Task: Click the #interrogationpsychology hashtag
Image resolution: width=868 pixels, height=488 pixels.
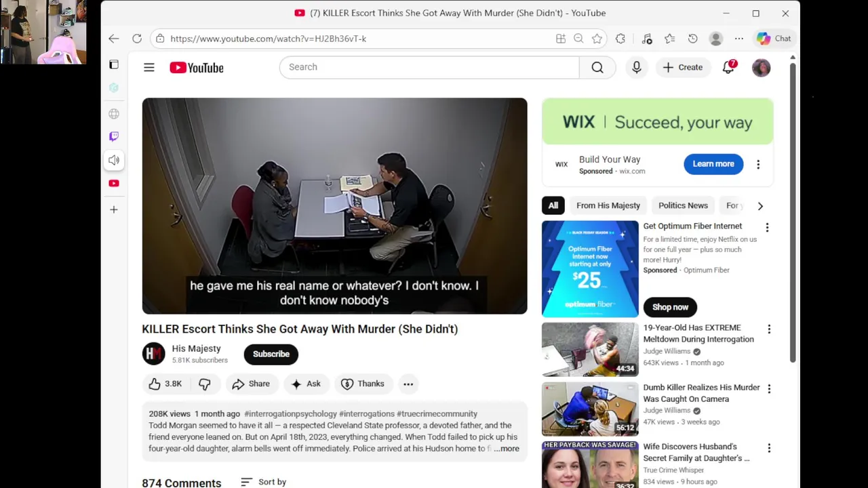Action: coord(290,413)
